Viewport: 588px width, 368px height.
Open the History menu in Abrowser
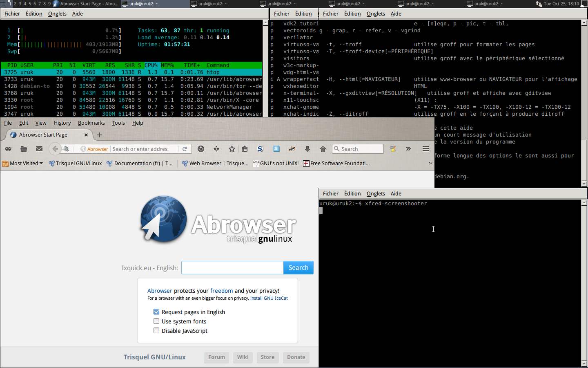62,123
